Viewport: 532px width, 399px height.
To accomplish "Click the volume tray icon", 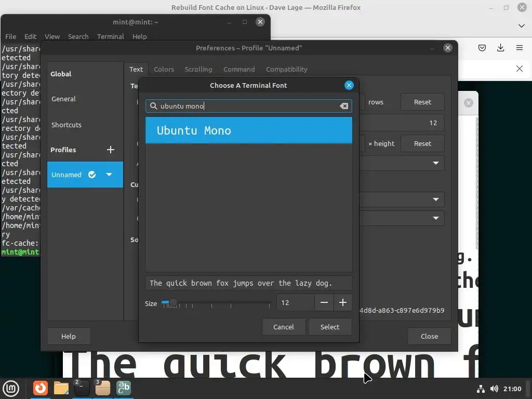I will coord(495,389).
